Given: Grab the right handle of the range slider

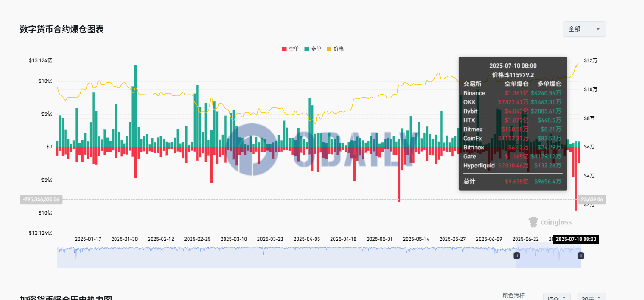Looking at the screenshot, I should point(581,256).
